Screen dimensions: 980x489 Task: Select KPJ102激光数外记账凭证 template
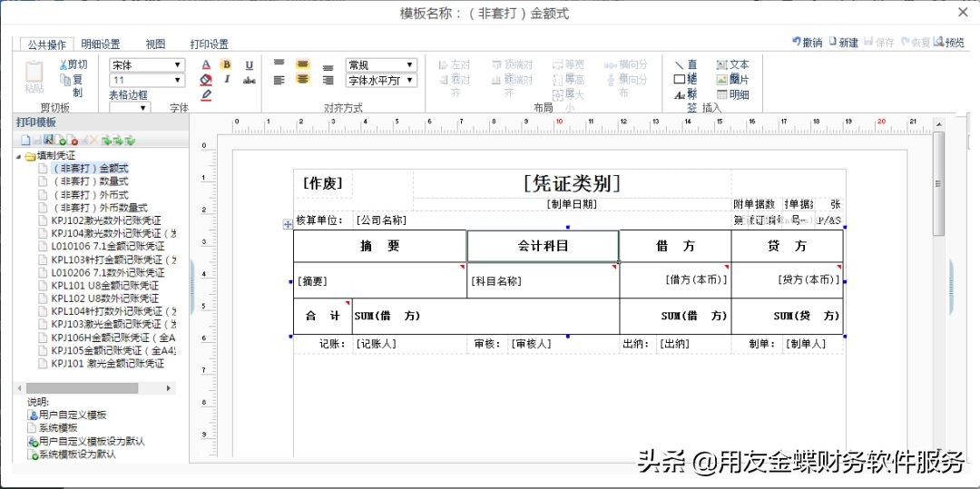(x=106, y=220)
